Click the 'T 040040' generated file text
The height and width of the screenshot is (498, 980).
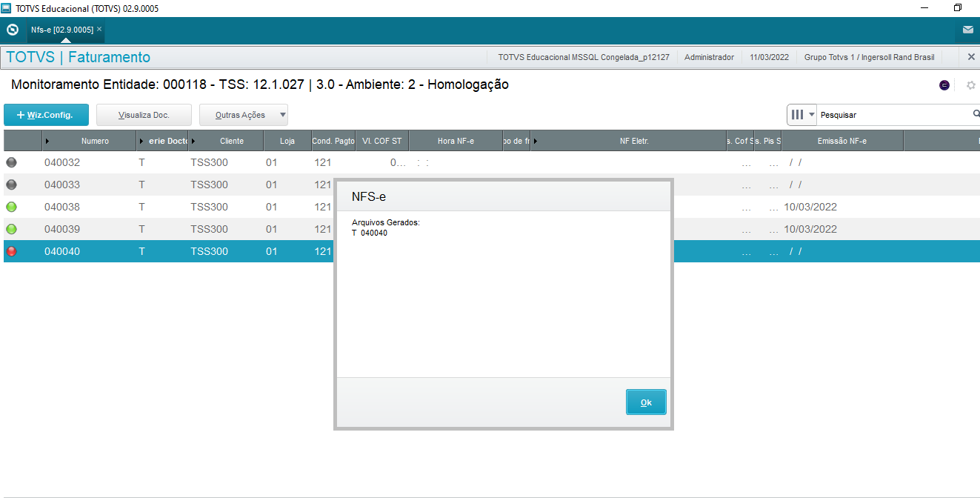pos(370,233)
